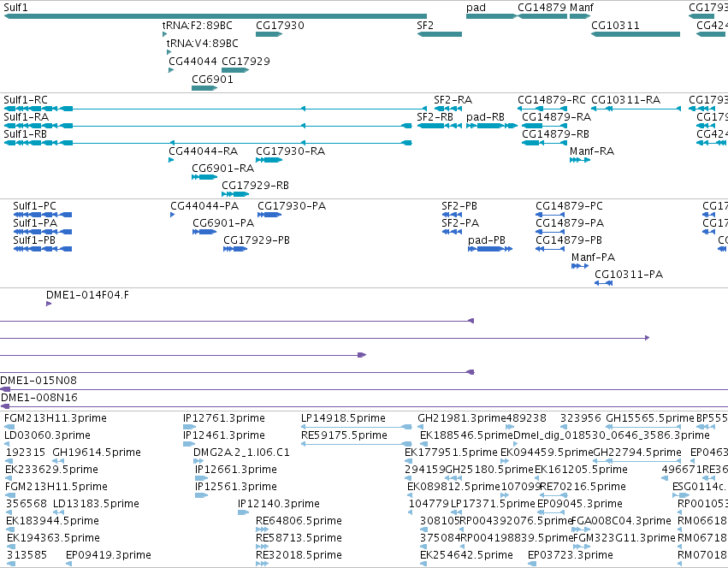Select the CG14879-PB protein label

[x=569, y=240]
